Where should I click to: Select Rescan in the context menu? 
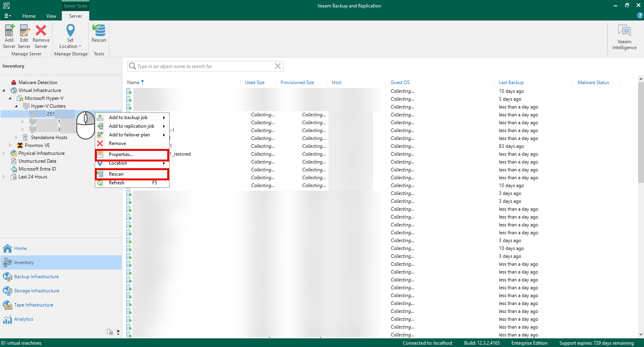tap(116, 174)
